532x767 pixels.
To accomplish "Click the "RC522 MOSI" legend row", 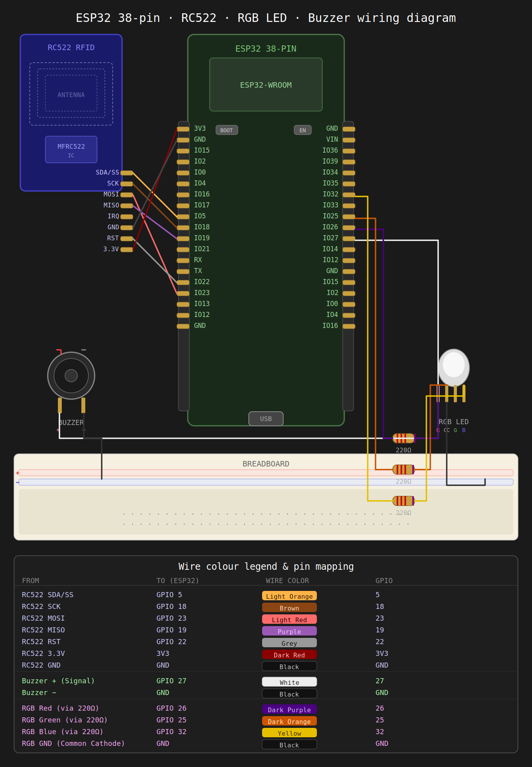I will pyautogui.click(x=266, y=618).
